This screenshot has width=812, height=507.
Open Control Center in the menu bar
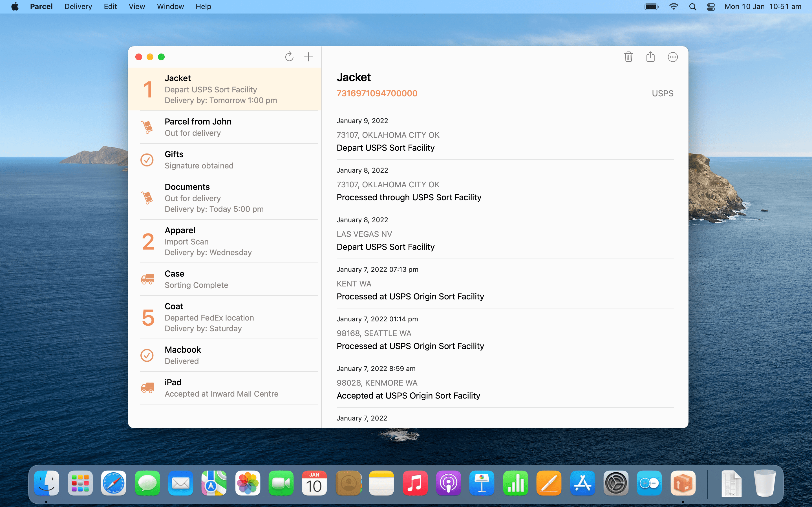(711, 7)
